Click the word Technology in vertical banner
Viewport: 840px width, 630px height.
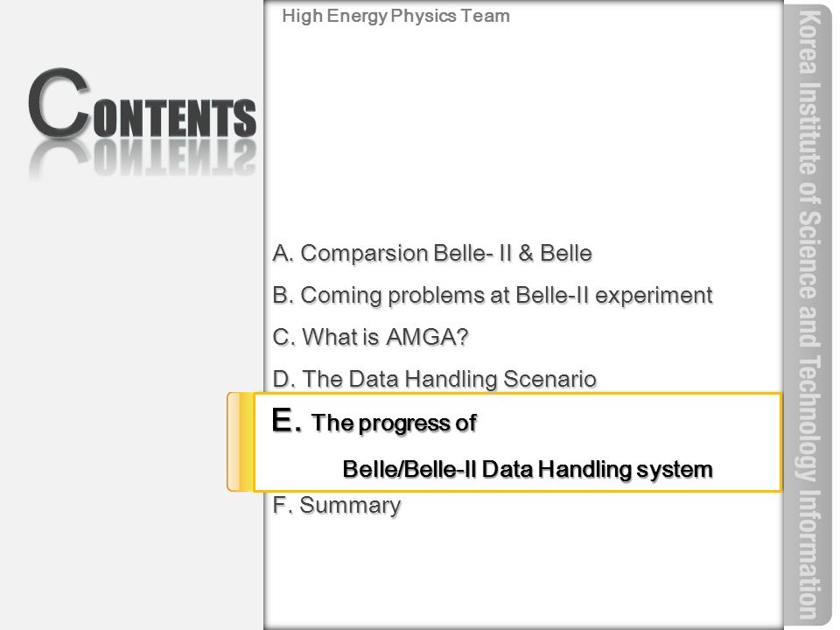[x=810, y=416]
